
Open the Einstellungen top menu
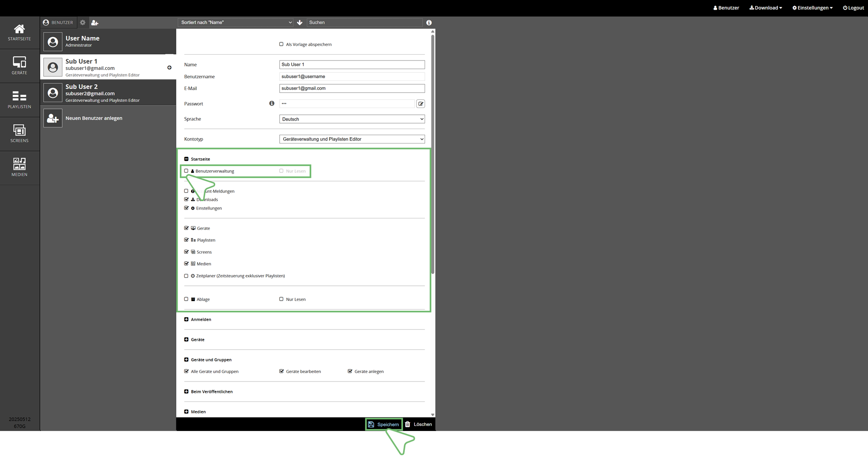812,8
